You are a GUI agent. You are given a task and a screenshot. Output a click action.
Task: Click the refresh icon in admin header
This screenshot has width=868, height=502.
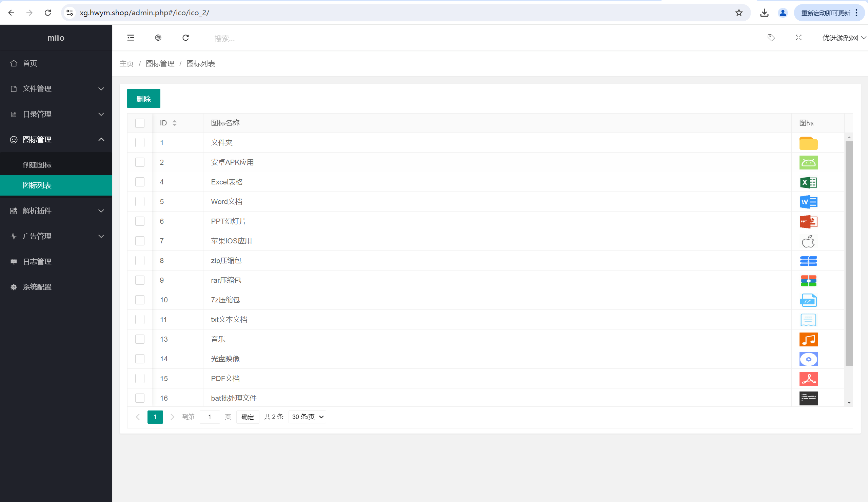pos(186,38)
